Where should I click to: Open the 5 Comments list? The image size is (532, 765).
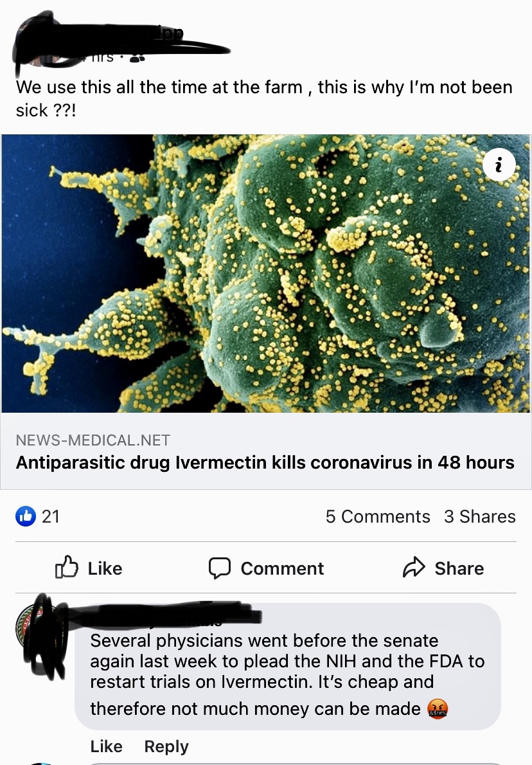click(x=378, y=516)
